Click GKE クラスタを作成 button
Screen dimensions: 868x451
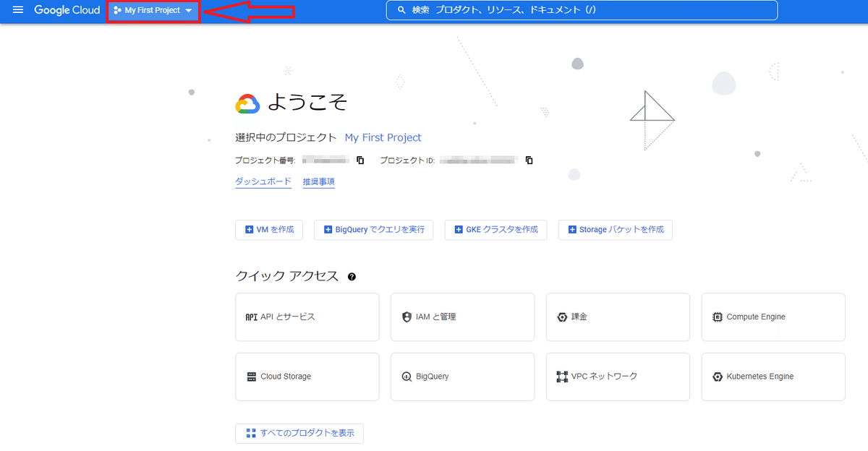495,230
